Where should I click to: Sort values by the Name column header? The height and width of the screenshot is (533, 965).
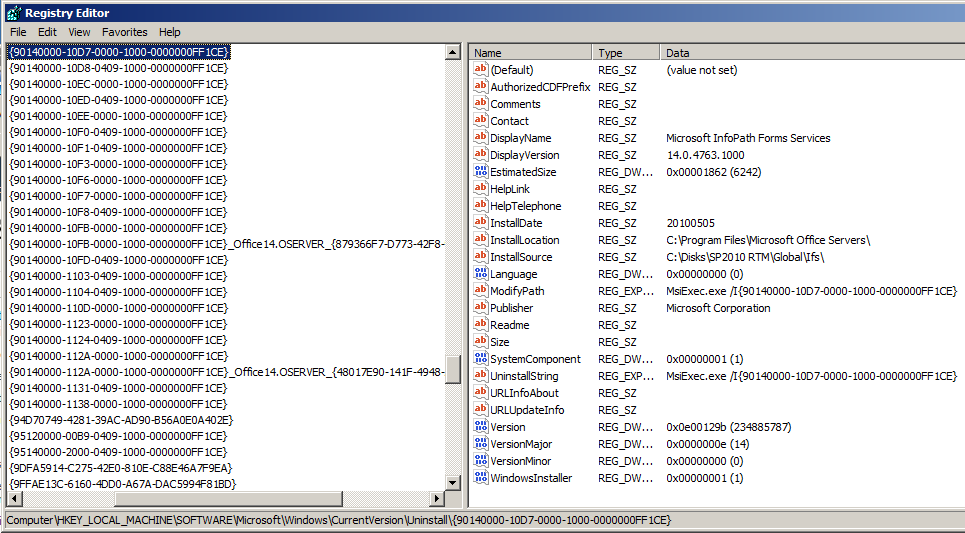point(530,53)
